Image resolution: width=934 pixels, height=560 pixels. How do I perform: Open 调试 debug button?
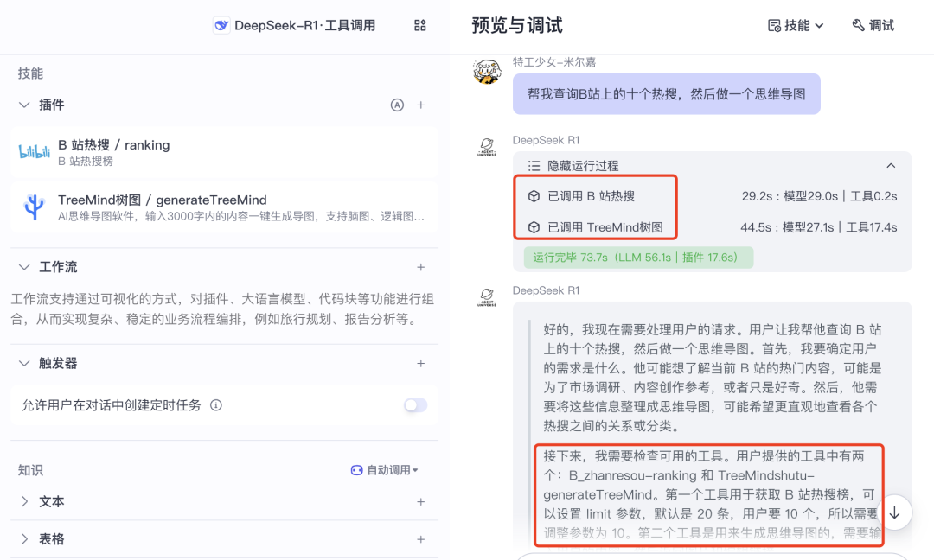pyautogui.click(x=873, y=25)
